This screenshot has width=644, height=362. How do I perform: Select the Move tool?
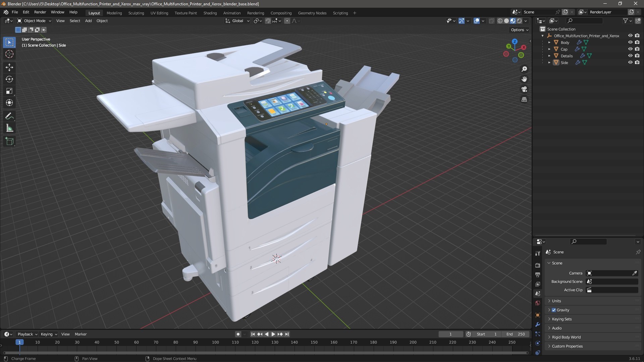[9, 67]
